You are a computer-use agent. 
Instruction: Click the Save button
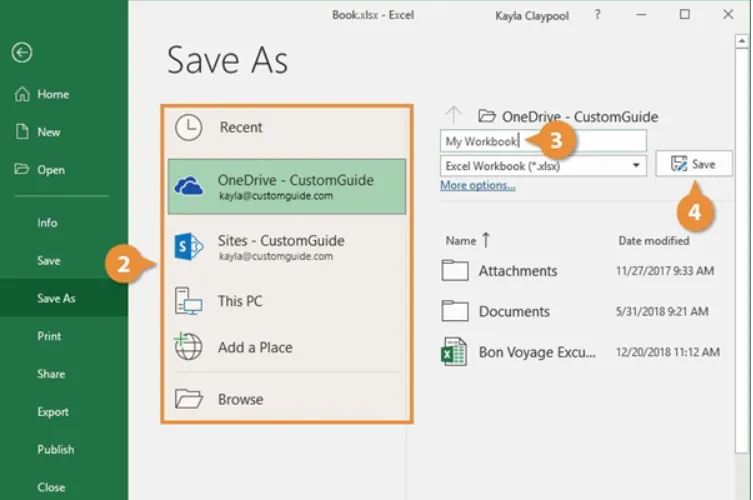(693, 164)
